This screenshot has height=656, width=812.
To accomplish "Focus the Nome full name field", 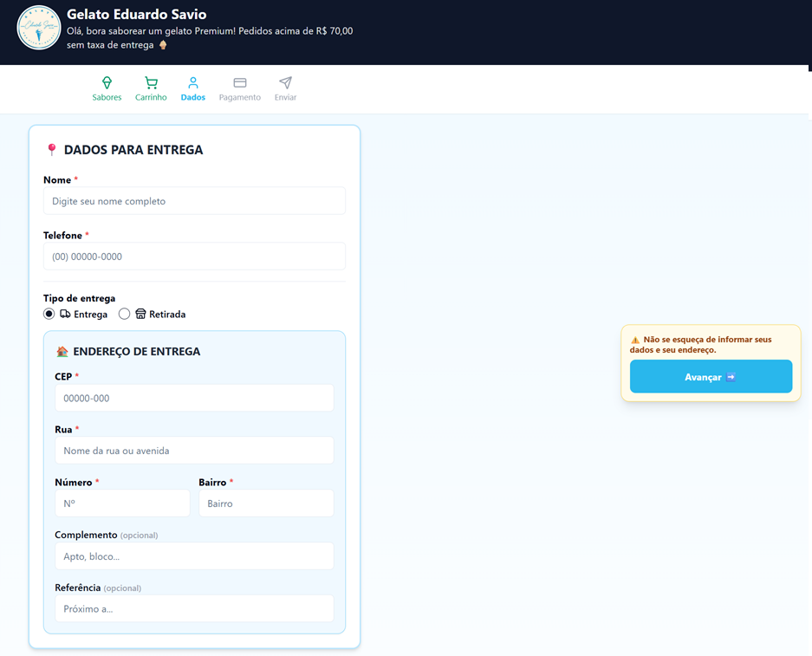I will click(x=194, y=201).
